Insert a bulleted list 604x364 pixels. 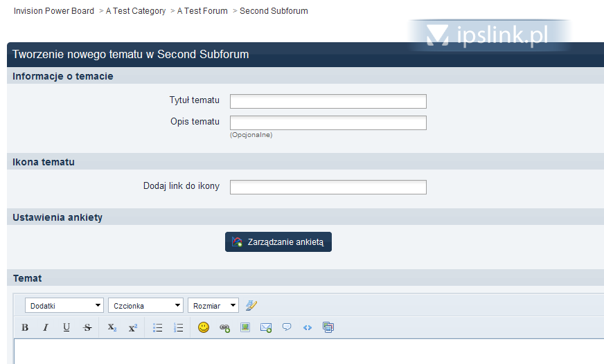(158, 328)
